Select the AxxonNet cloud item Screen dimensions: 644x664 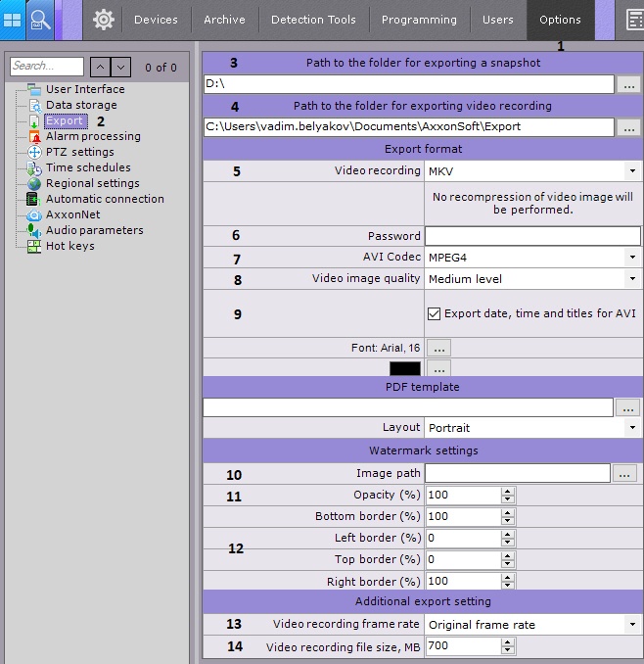pyautogui.click(x=73, y=214)
